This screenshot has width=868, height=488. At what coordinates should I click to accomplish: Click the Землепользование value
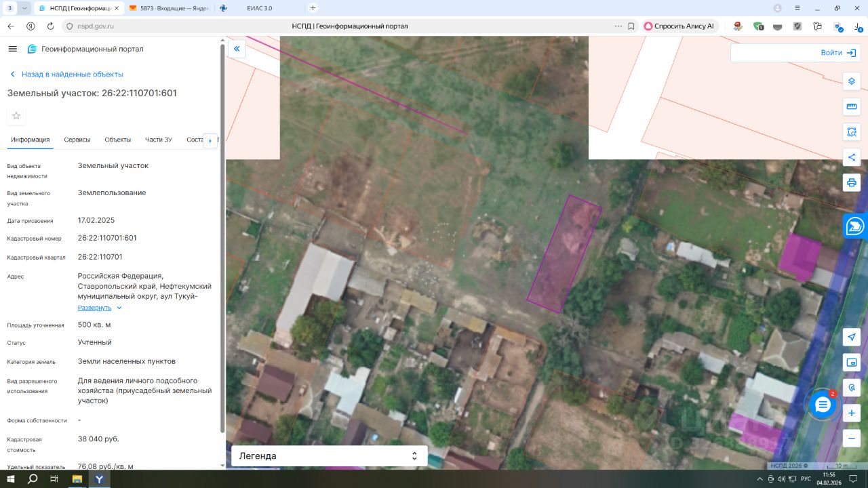coord(112,192)
